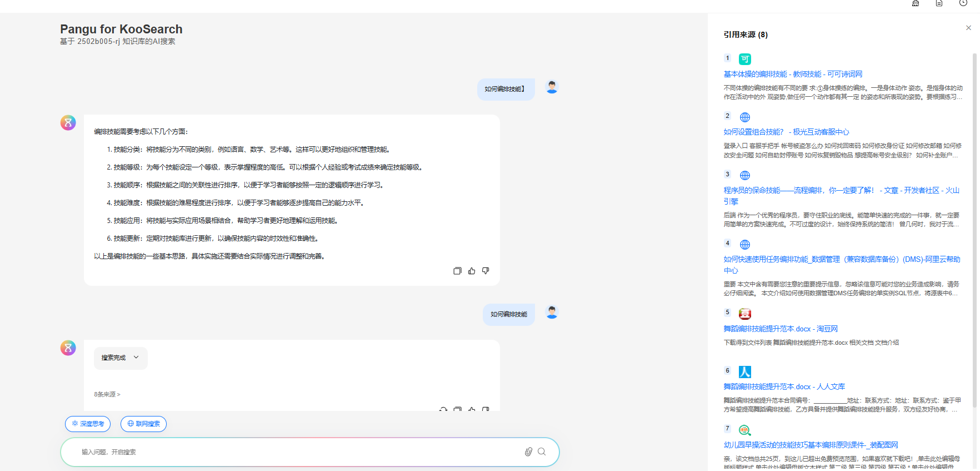The height and width of the screenshot is (471, 980).
Task: Click the 人人文库 favicon of source 6
Action: click(745, 371)
